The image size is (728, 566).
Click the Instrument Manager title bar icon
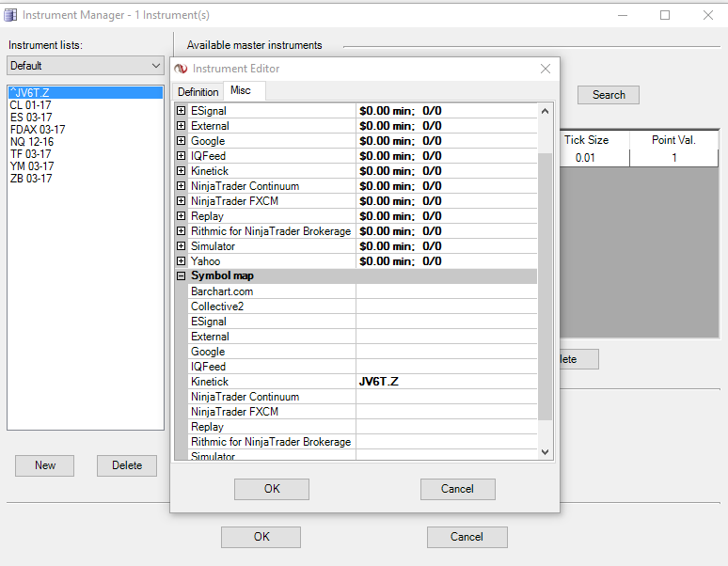[10, 15]
